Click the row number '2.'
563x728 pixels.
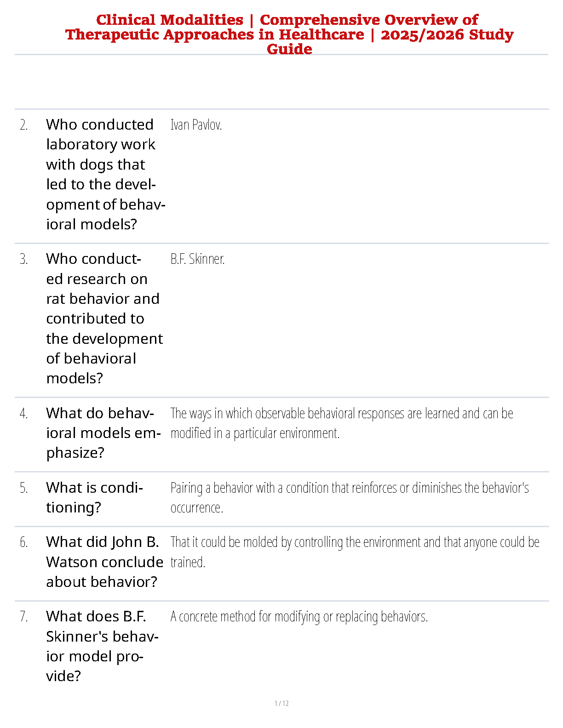(24, 125)
